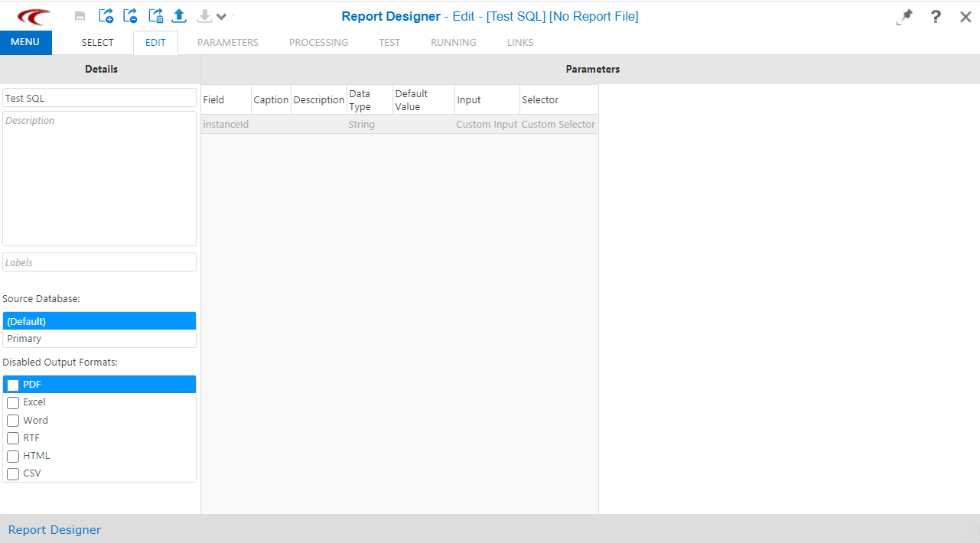Check the CSV checkbox in Disabled Output Formats
The image size is (980, 543).
click(13, 473)
